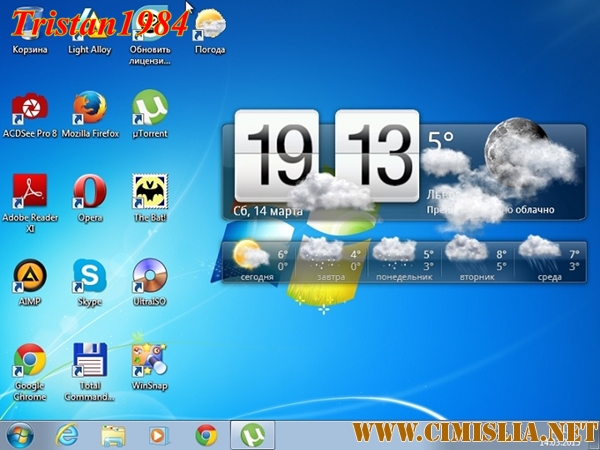Open Adobe Reader XI shortcut
Screen dimensions: 600x450
[x=29, y=191]
